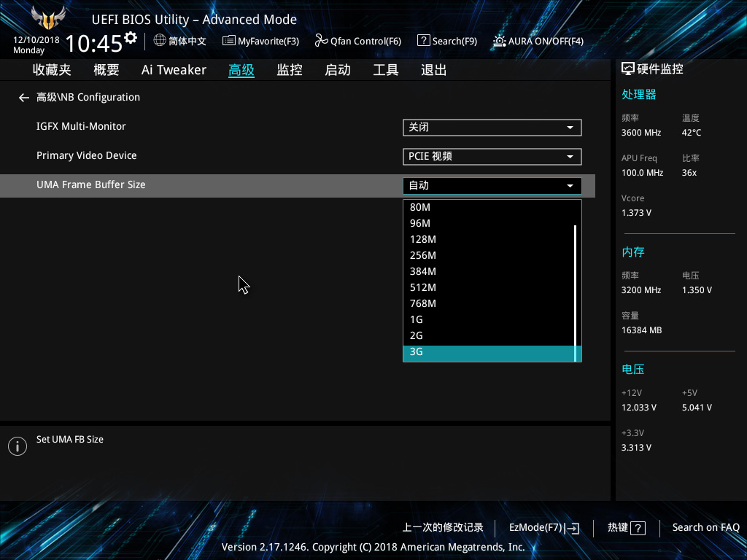Image resolution: width=747 pixels, height=560 pixels.
Task: Click the back arrow to leave NB Configuration
Action: point(23,97)
